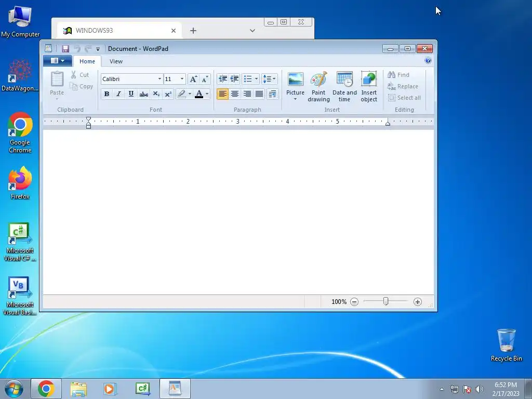532x399 pixels.
Task: Select the Firefox desktop shortcut
Action: click(20, 182)
